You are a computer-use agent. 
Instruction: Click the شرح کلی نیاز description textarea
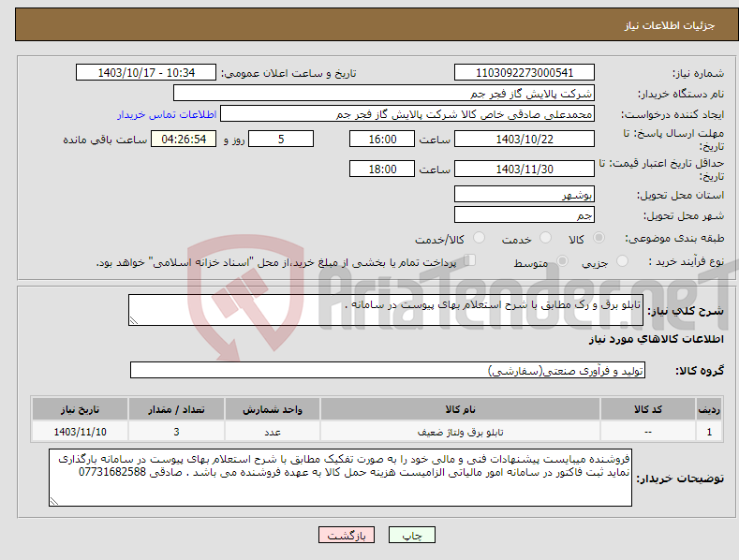point(386,310)
